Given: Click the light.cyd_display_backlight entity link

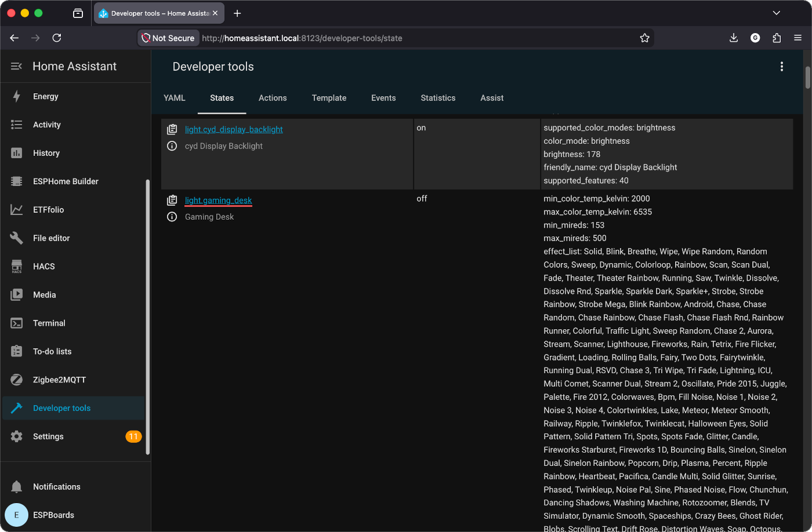Looking at the screenshot, I should click(x=234, y=130).
